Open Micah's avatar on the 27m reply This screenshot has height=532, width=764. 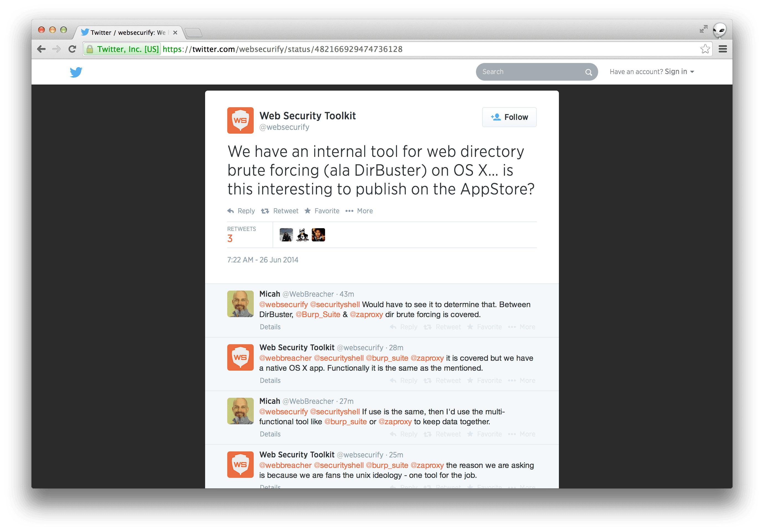point(240,411)
